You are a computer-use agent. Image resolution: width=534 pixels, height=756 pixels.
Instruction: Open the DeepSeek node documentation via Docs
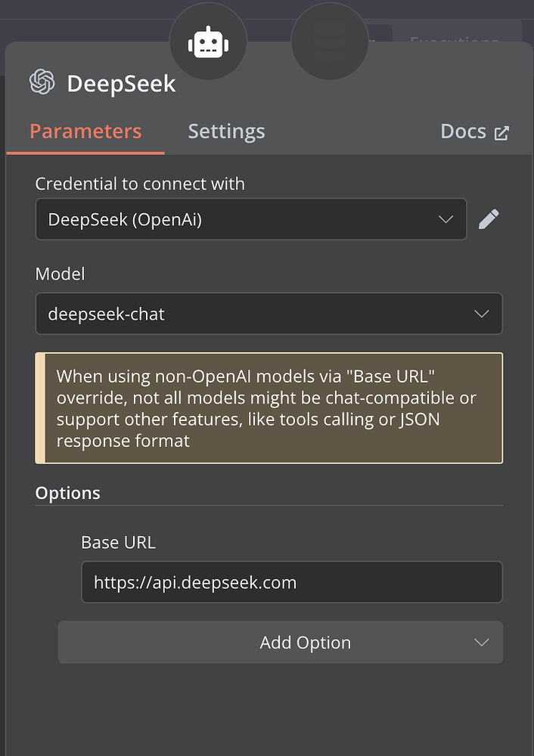tap(463, 131)
